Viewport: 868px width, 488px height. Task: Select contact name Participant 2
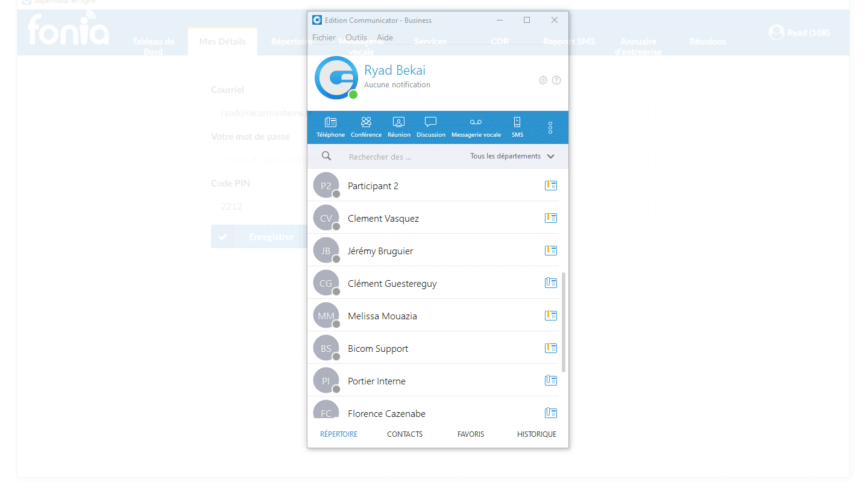pos(373,186)
